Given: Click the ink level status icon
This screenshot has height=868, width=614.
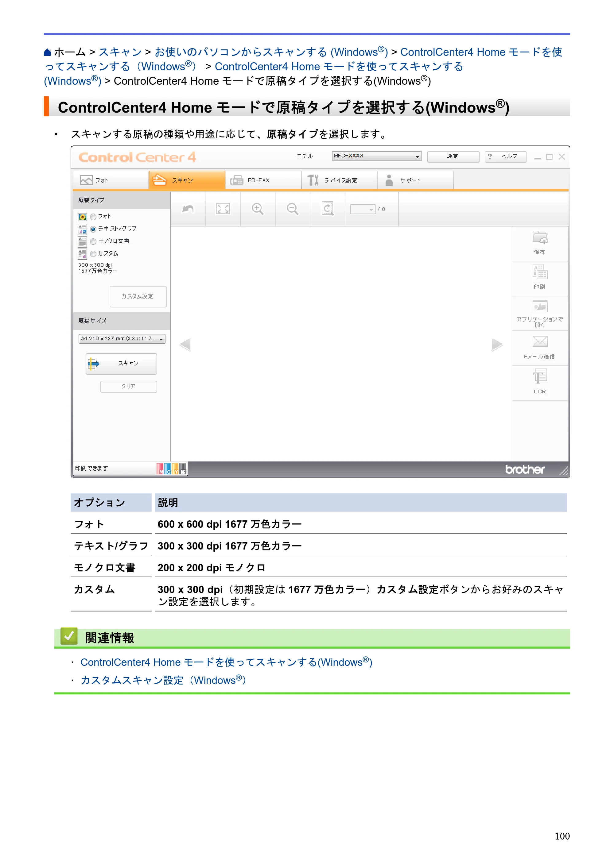Looking at the screenshot, I should (x=172, y=469).
